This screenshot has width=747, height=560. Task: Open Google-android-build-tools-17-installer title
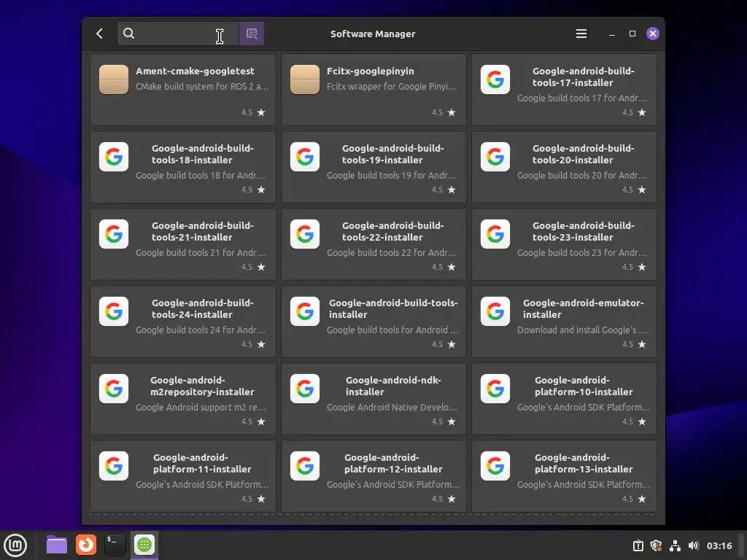[x=583, y=77]
